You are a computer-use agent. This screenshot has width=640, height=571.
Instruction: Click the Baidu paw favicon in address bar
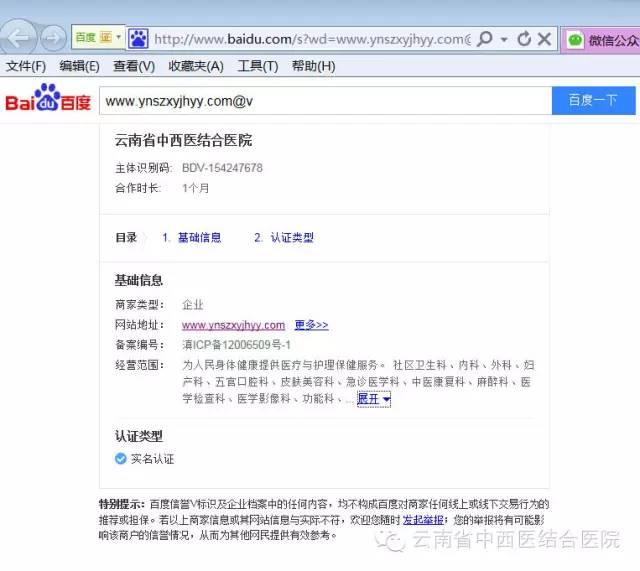(138, 39)
